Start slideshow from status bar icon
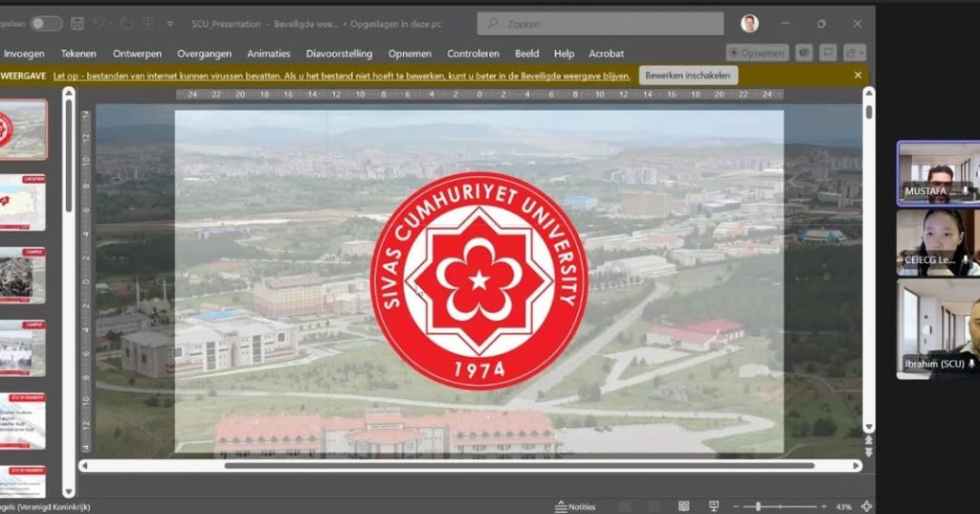Screen dimensions: 980x514 pyautogui.click(x=713, y=506)
